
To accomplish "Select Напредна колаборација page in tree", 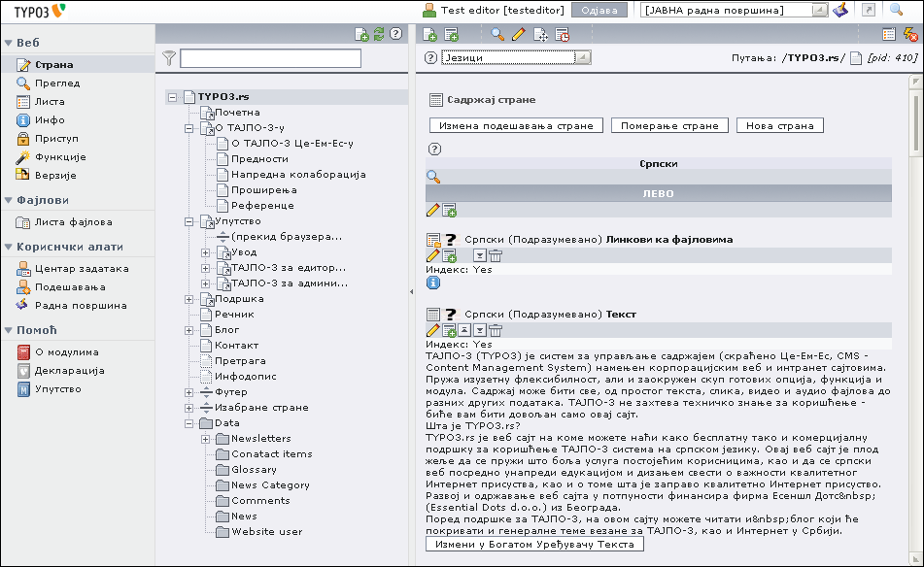I will pyautogui.click(x=298, y=175).
